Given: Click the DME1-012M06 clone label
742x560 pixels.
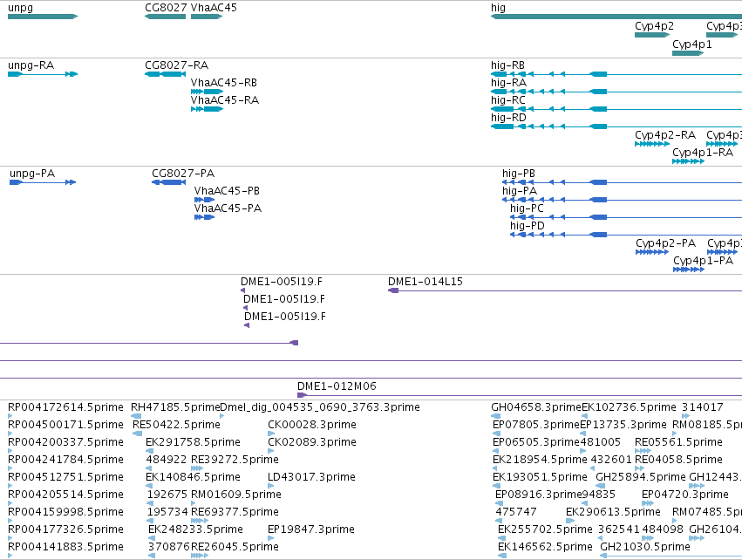Looking at the screenshot, I should [x=337, y=386].
